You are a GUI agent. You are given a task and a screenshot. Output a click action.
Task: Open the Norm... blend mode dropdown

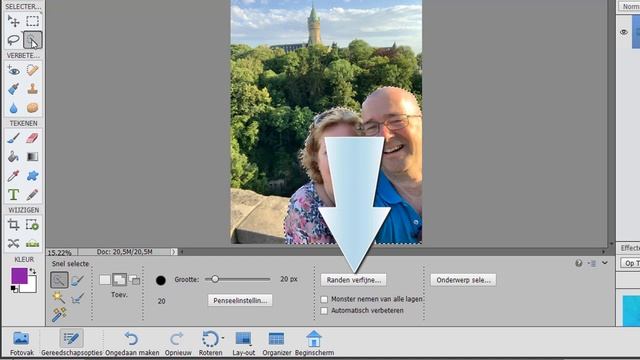tap(630, 7)
